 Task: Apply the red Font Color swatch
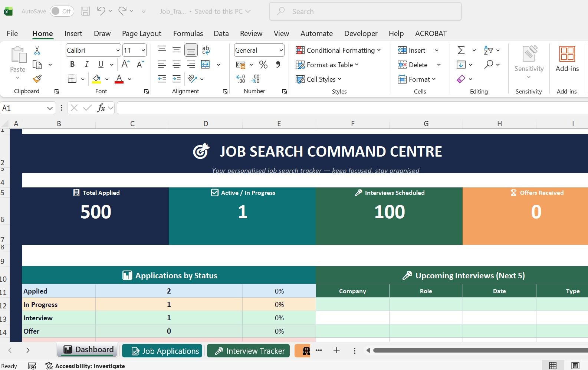(x=119, y=79)
